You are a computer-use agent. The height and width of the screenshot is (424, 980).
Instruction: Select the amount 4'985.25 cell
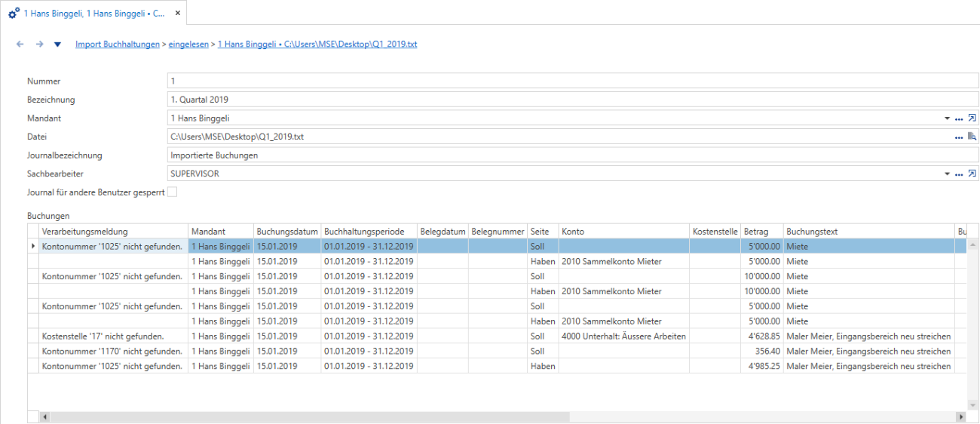[x=762, y=367]
